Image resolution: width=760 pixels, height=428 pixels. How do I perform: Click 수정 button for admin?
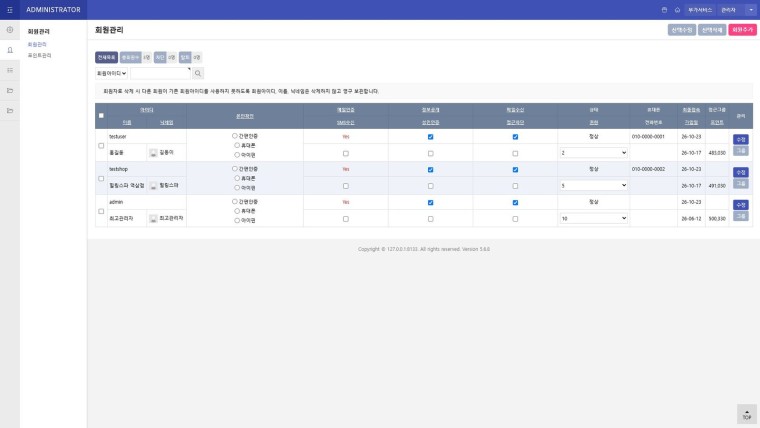pos(741,205)
